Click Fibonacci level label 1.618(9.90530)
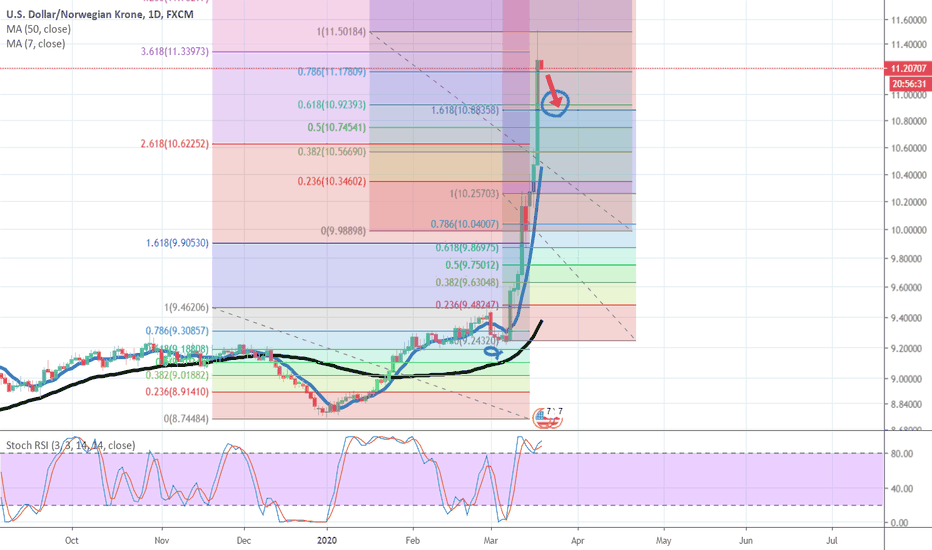 click(177, 243)
